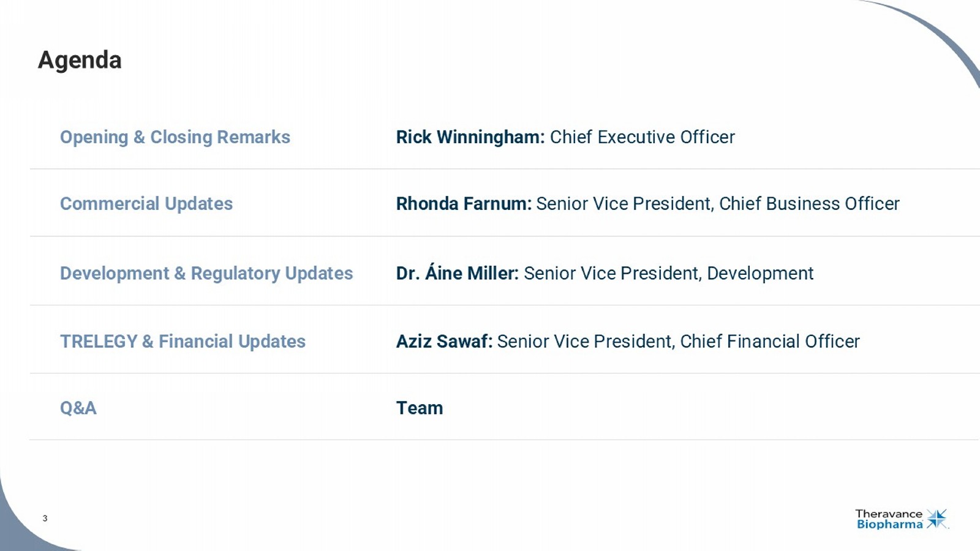980x551 pixels.
Task: Click "Senior Vice President, Chief Financial Officer"
Action: coord(678,341)
